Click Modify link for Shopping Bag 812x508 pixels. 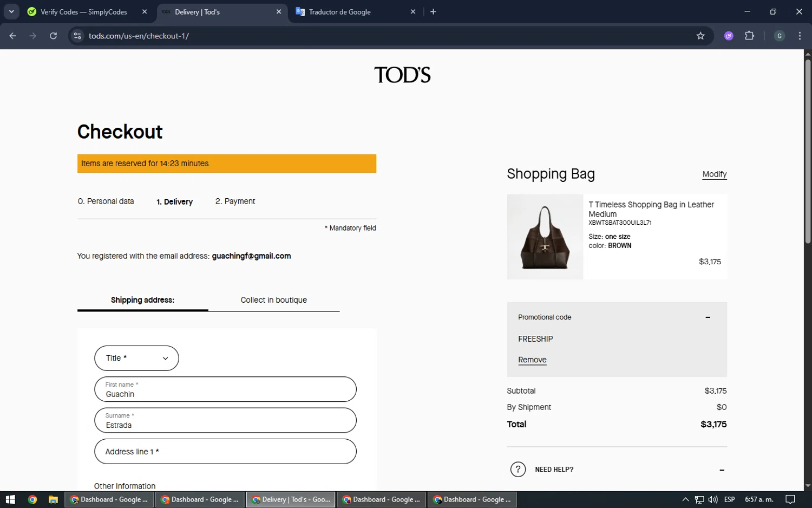click(x=715, y=174)
